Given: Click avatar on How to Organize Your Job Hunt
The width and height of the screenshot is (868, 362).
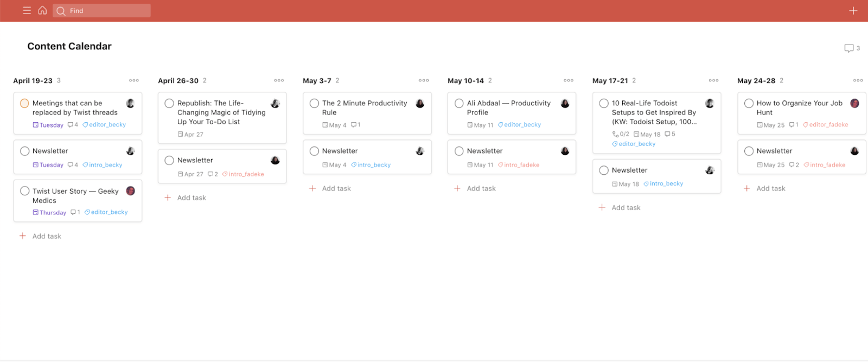Looking at the screenshot, I should (854, 103).
